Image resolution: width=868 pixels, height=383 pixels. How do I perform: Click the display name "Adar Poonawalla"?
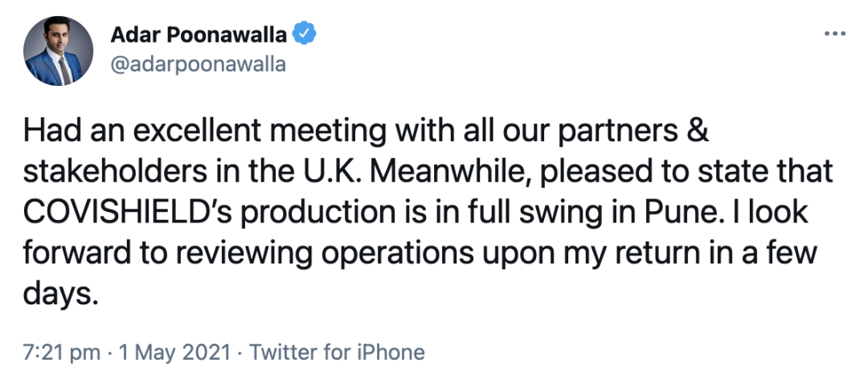[x=198, y=35]
